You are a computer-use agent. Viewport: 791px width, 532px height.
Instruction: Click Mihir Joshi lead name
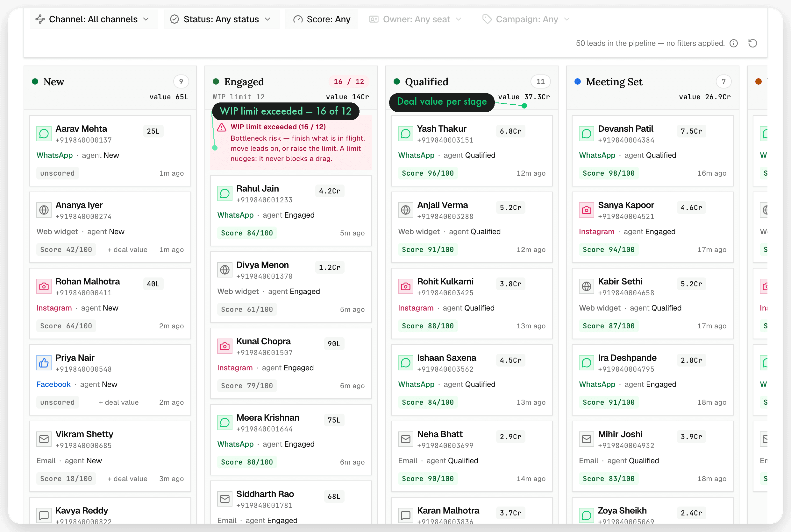tap(620, 434)
